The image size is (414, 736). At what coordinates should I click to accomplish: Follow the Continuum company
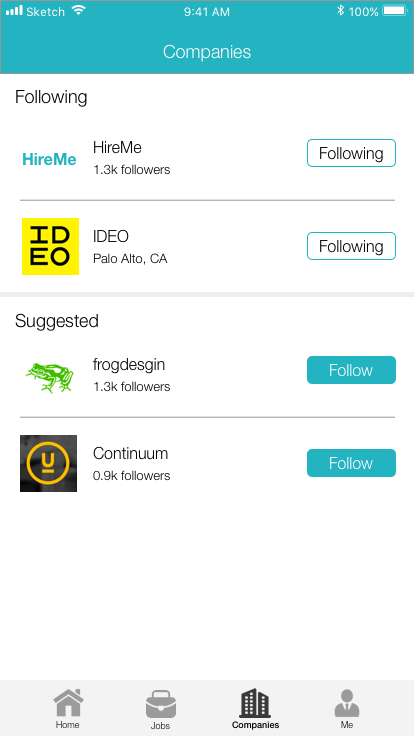click(351, 463)
